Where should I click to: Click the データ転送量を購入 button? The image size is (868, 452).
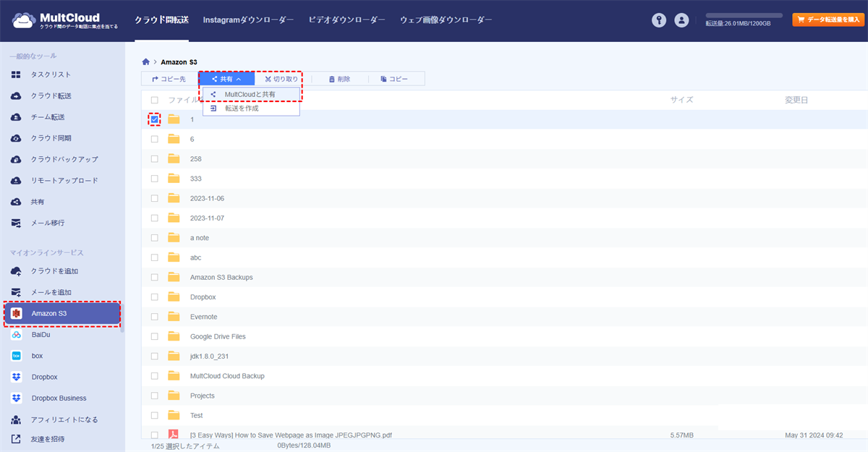(828, 20)
